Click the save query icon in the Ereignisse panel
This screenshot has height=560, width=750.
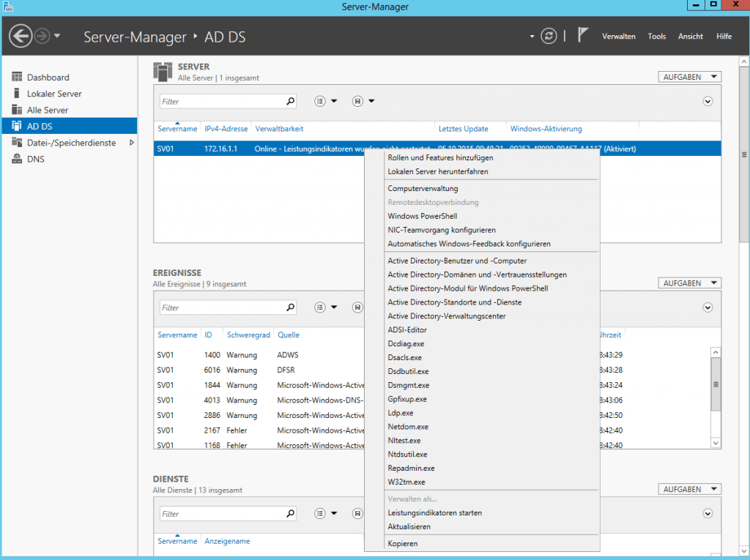click(x=357, y=307)
